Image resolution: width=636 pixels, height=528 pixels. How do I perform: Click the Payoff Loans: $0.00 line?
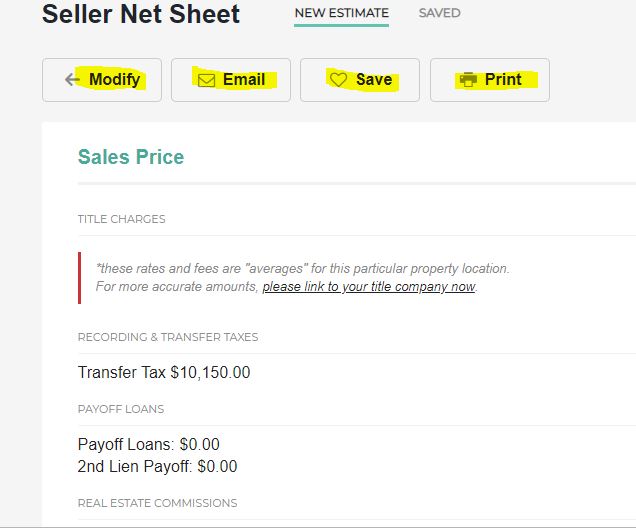tap(148, 444)
